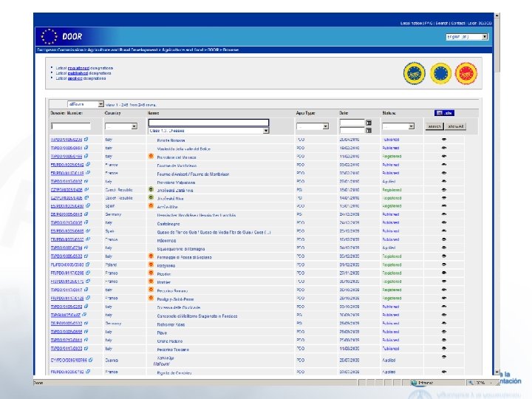Click the page scrollbar up arrow

[x=497, y=16]
